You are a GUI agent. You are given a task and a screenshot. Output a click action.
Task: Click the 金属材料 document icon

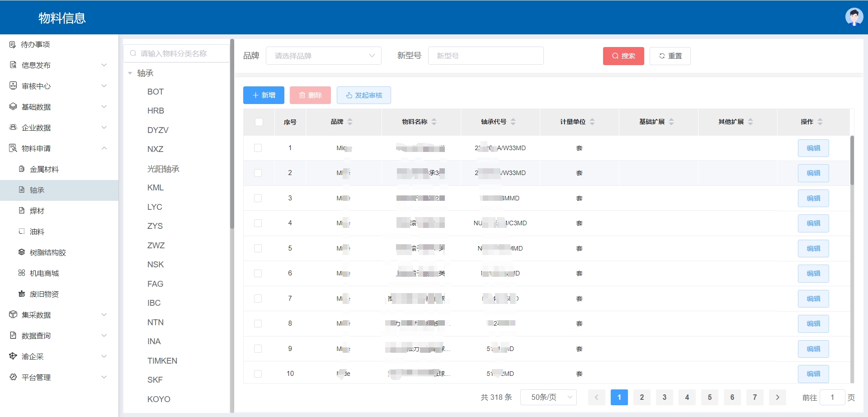(21, 169)
